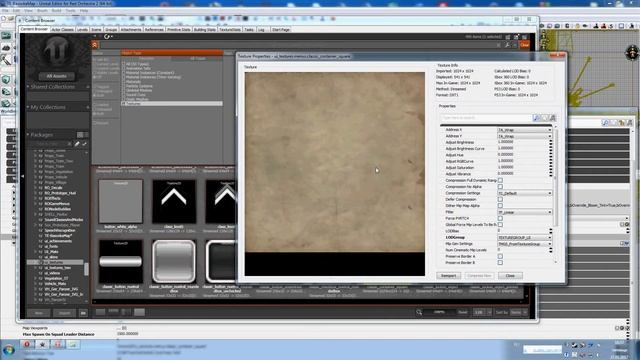Screen dimensions: 640x360
Task: Click the Adjust Brightness value field
Action: coord(523,142)
